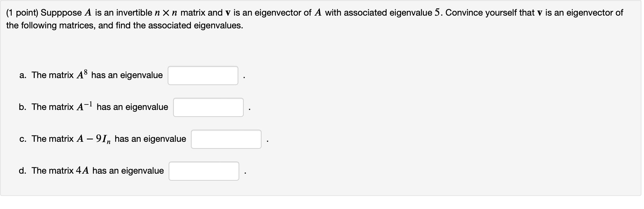Image resolution: width=644 pixels, height=209 pixels.
Task: Click the 'b.' label of the second question
Action: click(x=23, y=107)
